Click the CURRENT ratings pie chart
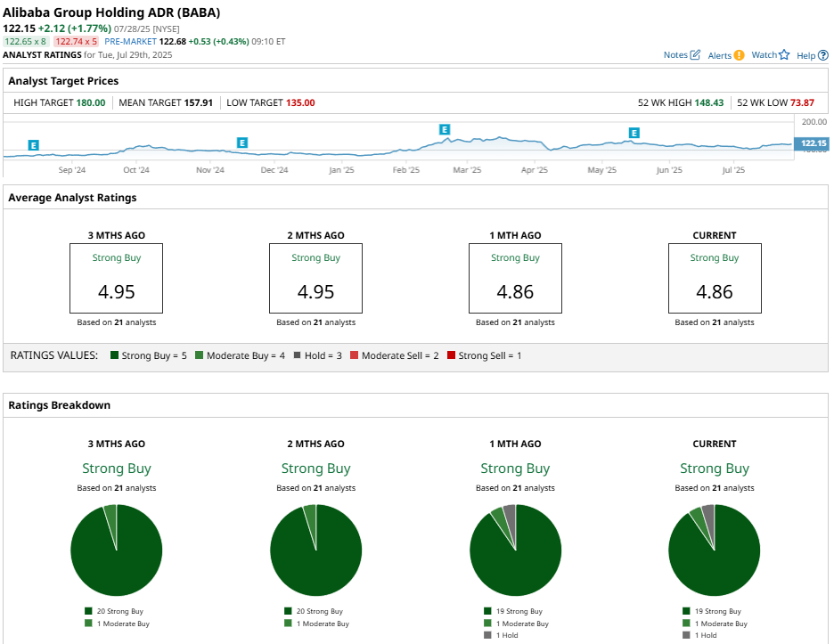 715,550
